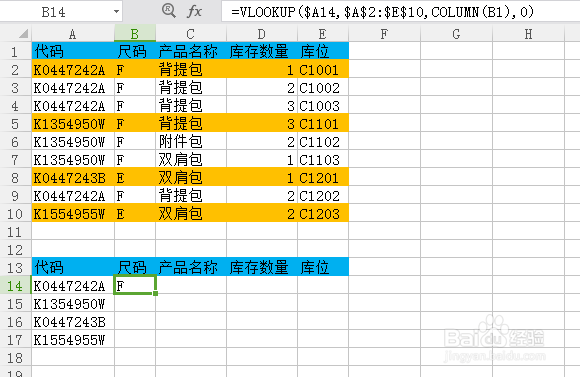Select column H header
The image size is (580, 377).
[528, 34]
